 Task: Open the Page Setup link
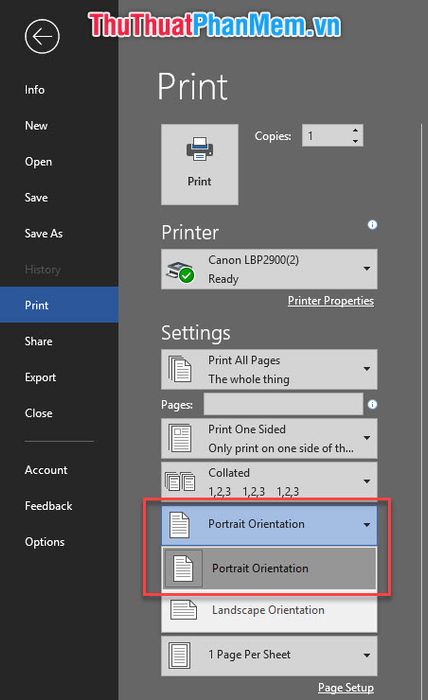[x=346, y=688]
